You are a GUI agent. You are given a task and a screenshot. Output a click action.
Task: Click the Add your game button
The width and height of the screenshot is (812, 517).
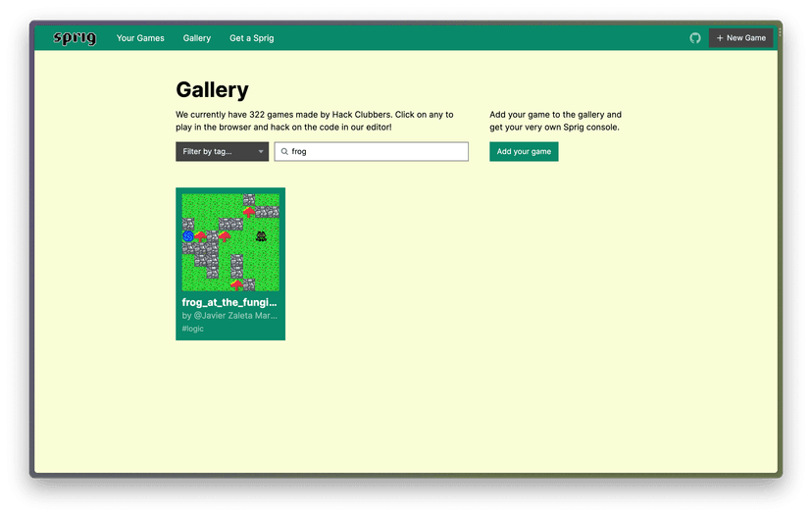coord(524,152)
